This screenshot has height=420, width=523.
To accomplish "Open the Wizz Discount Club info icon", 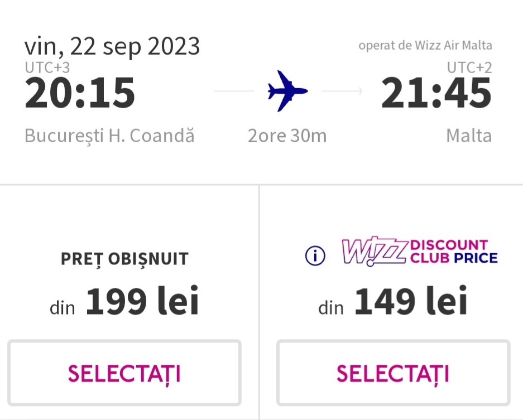I will pos(315,255).
